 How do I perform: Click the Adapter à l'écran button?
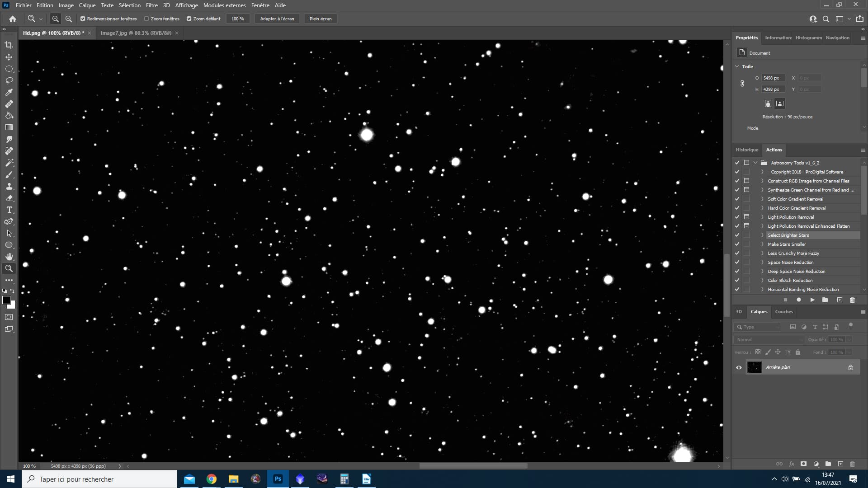[277, 19]
